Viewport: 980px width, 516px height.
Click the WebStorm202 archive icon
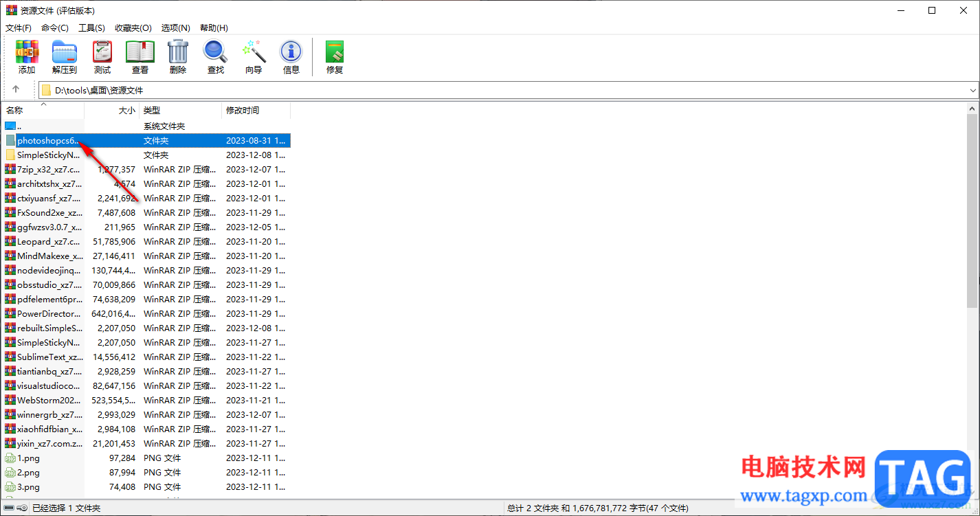pyautogui.click(x=10, y=400)
